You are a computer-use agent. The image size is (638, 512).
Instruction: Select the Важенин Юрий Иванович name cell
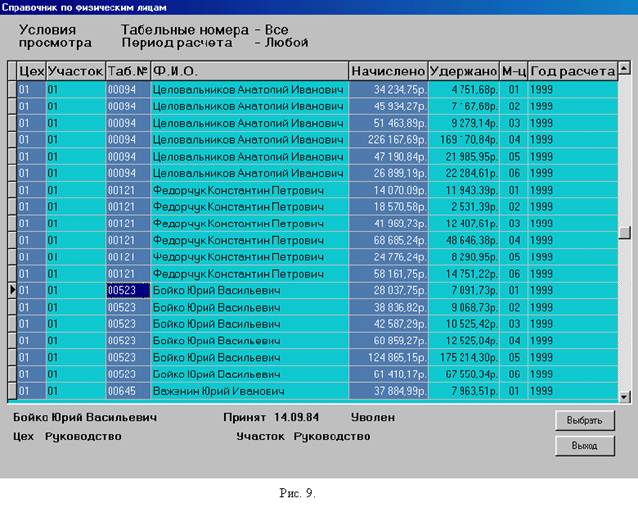click(248, 390)
